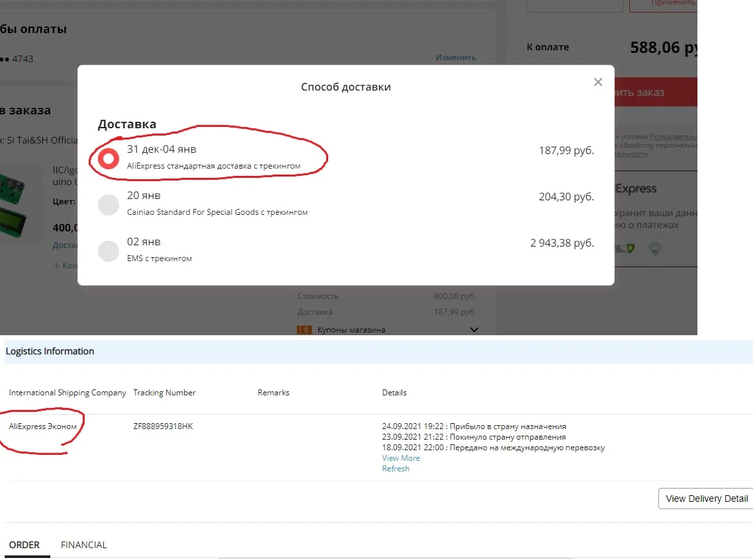Image resolution: width=753 pixels, height=560 pixels.
Task: Click the Refresh link
Action: tap(396, 468)
